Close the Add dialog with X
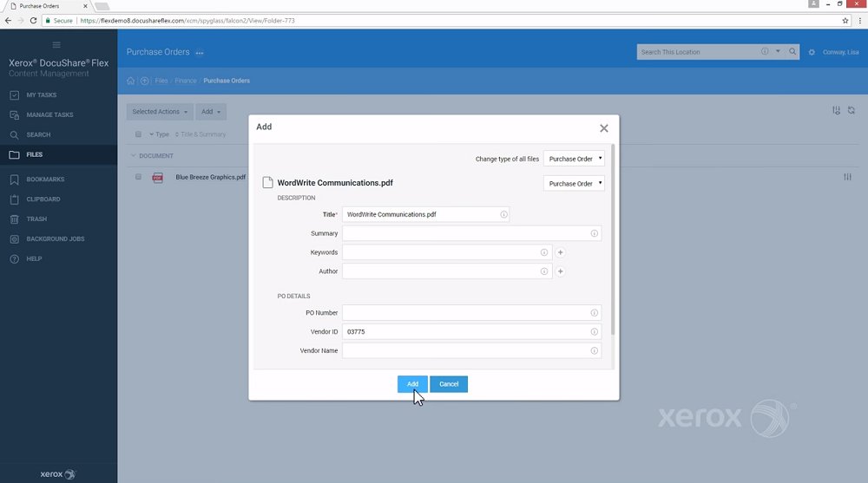The image size is (868, 483). pos(604,128)
